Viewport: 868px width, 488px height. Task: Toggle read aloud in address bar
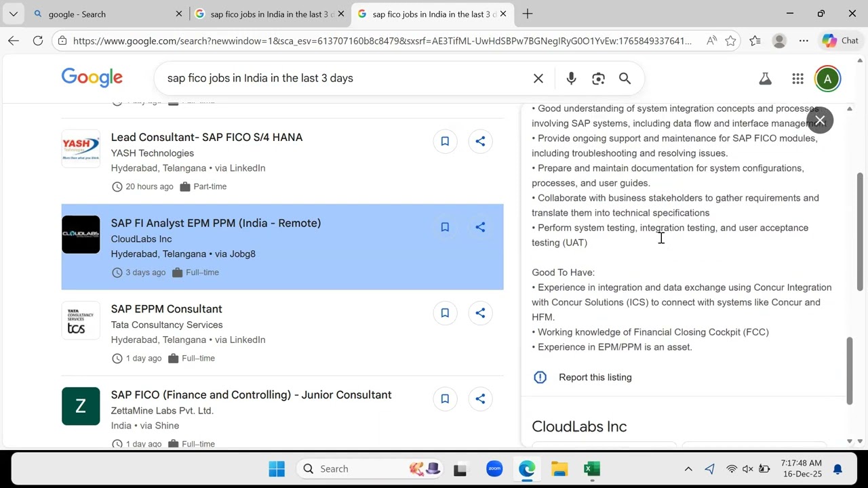(711, 41)
